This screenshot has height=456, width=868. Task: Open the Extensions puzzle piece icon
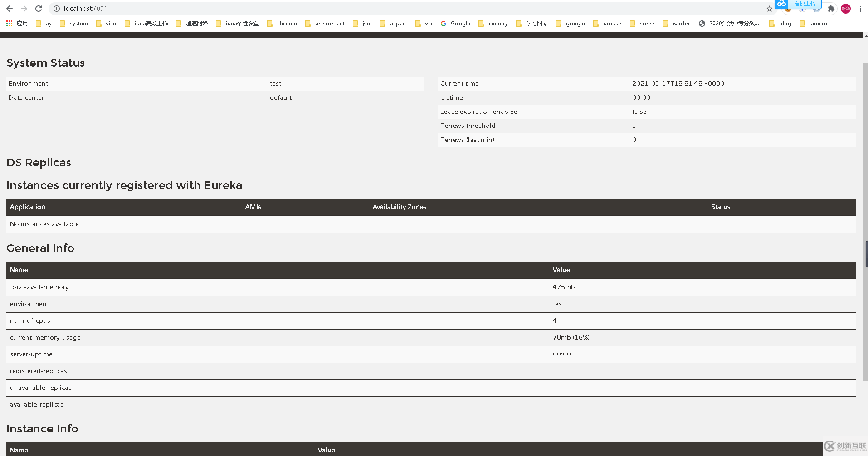(x=831, y=9)
